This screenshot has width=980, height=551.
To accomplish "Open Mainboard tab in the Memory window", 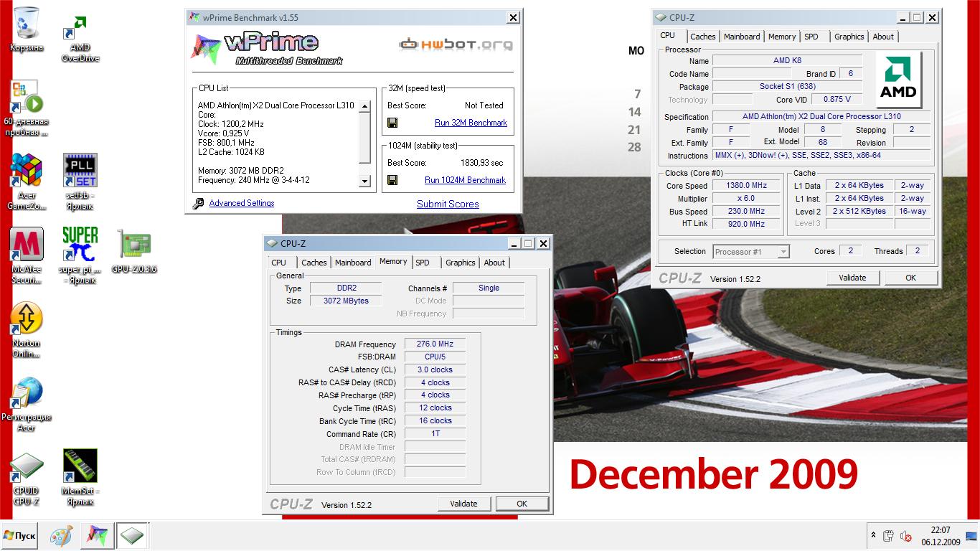I will [353, 263].
